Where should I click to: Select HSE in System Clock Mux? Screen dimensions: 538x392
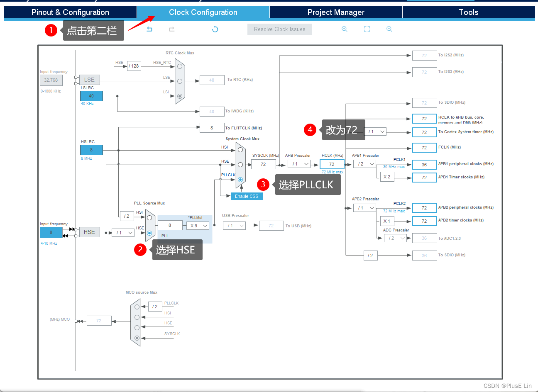240,165
